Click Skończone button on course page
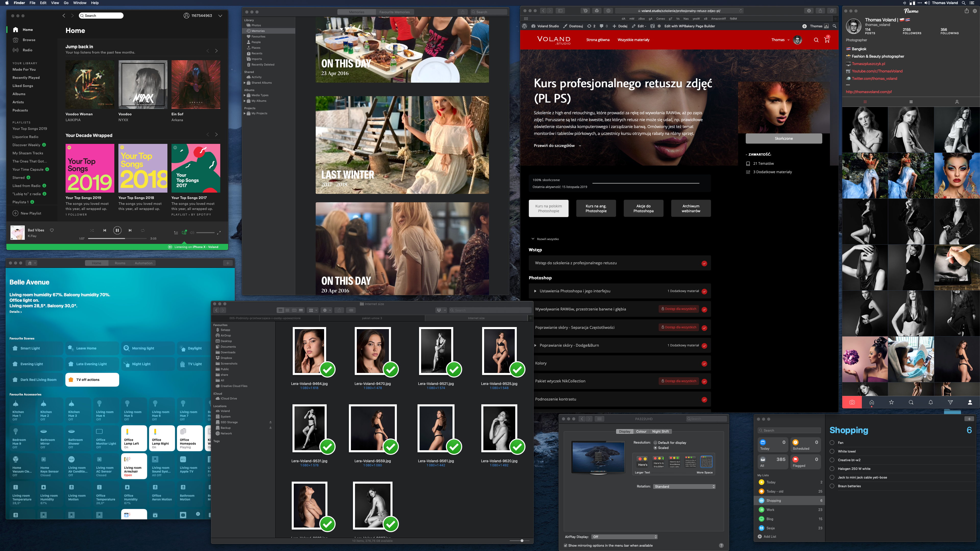This screenshot has height=551, width=980. pos(784,139)
